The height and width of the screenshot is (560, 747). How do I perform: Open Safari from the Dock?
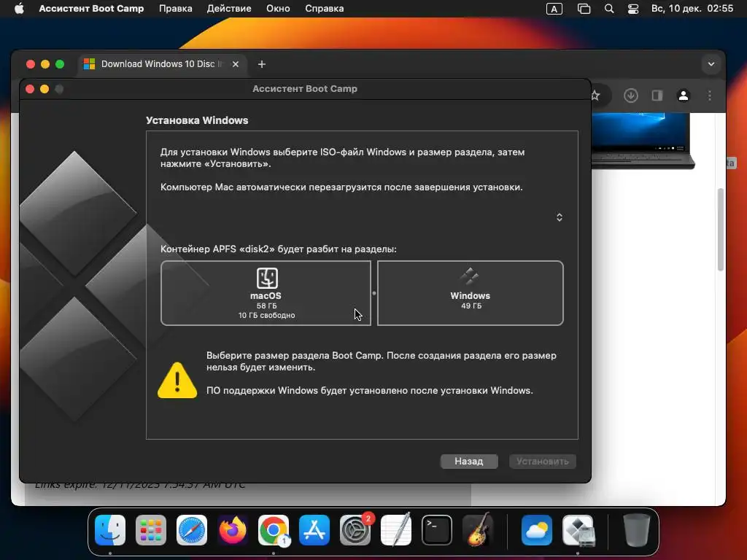pos(192,529)
